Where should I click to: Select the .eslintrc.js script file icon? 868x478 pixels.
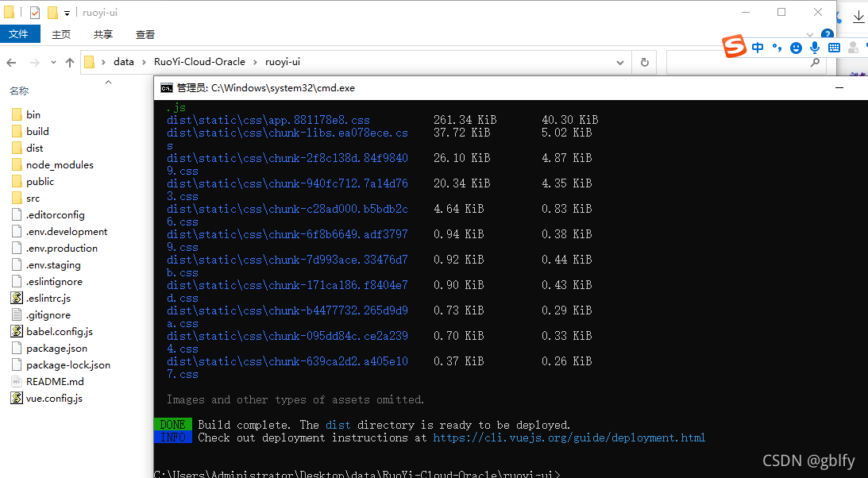tap(17, 299)
